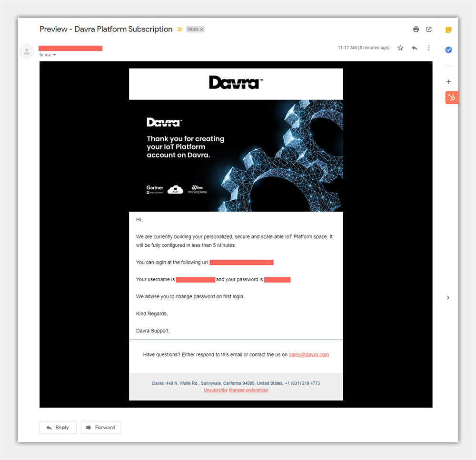This screenshot has height=460, width=476.
Task: Click the '11:17 AM (0 minutes ago)' timestamp
Action: [364, 48]
